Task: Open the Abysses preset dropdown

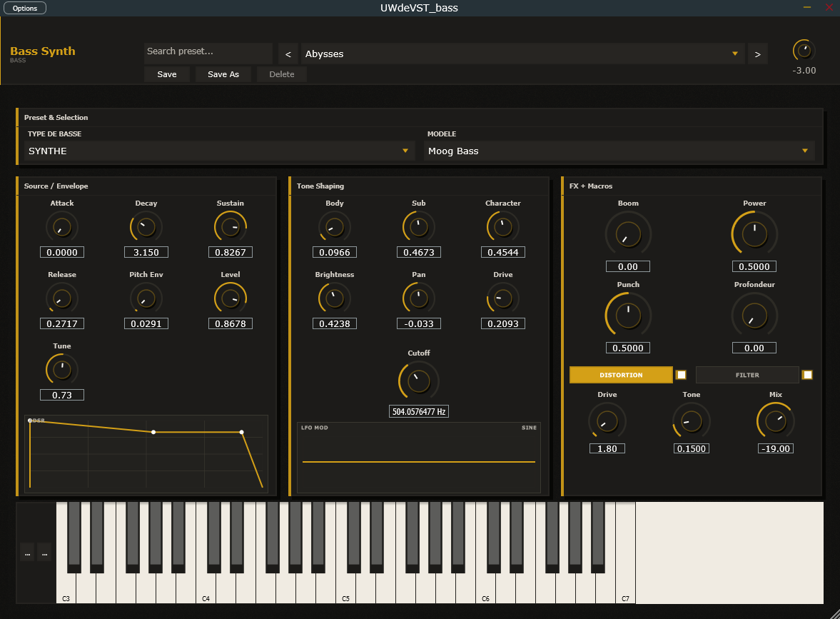Action: (x=522, y=54)
